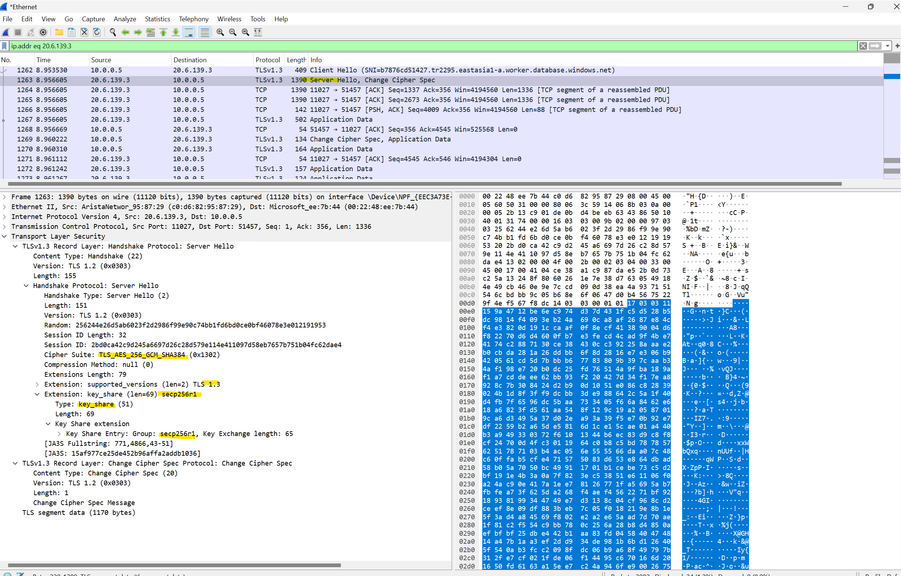Sort by Protocol column header
Screen dimensions: 901x576
point(268,60)
